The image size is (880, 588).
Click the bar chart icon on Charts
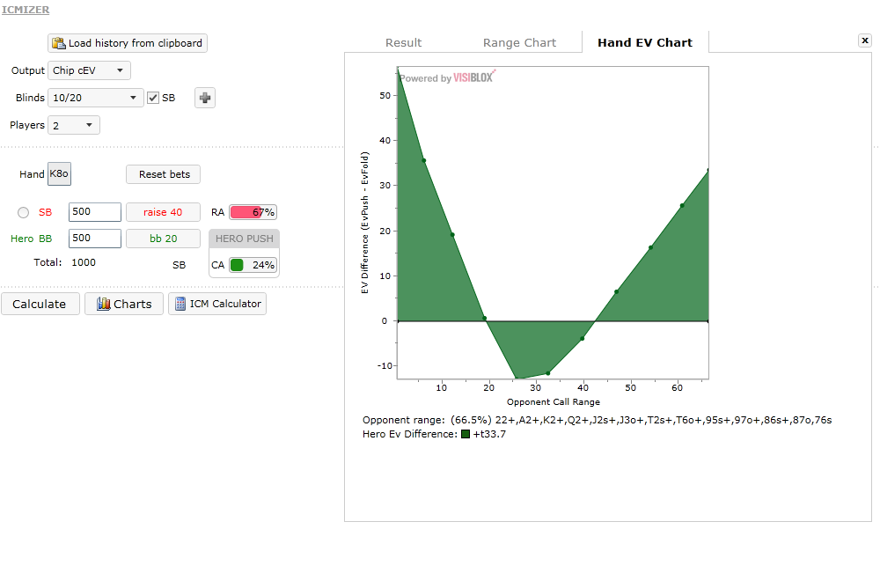(x=103, y=304)
